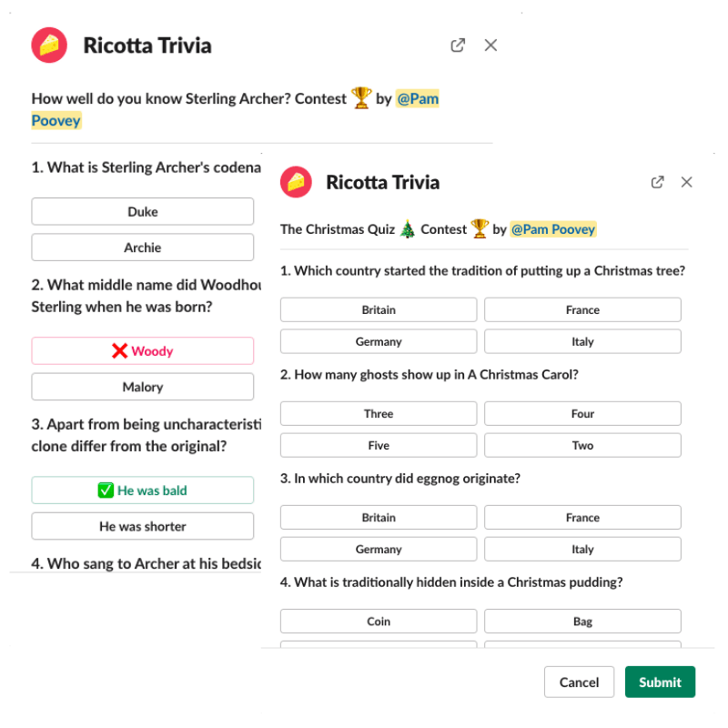
Task: Close the Christmas Quiz dialog
Action: [687, 182]
